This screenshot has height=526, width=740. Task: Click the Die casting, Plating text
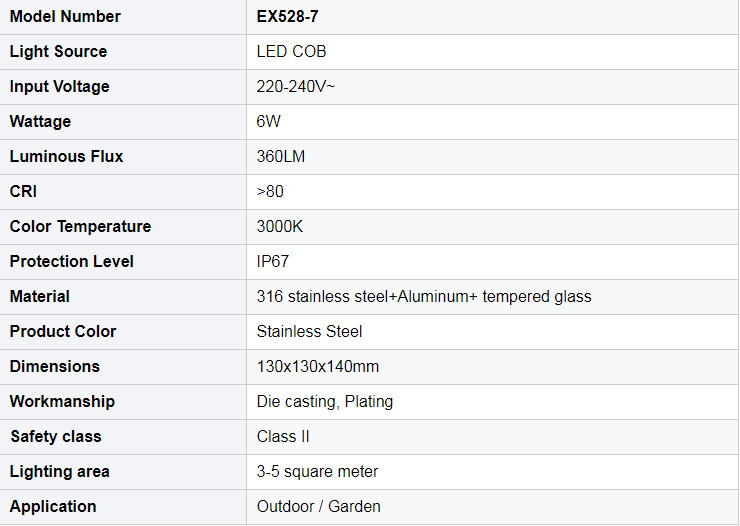[x=325, y=402]
